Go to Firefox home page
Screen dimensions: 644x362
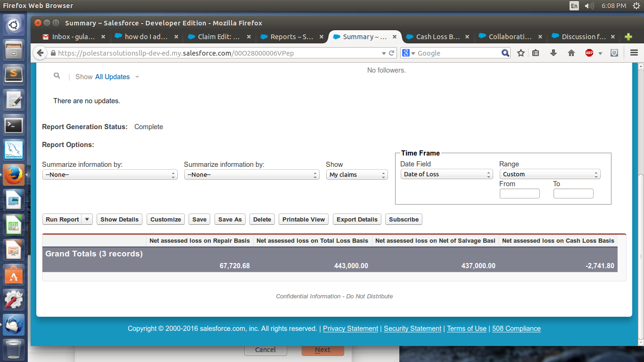(x=571, y=53)
